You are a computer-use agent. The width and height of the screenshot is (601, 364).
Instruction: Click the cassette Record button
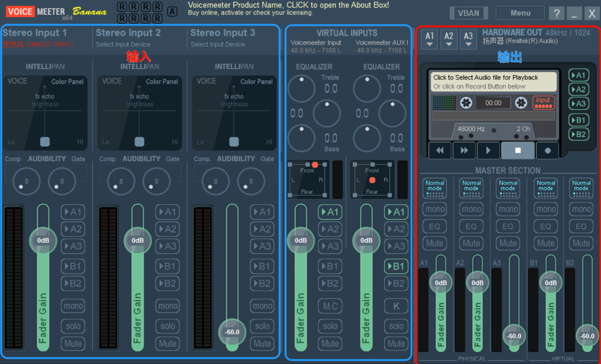point(547,150)
